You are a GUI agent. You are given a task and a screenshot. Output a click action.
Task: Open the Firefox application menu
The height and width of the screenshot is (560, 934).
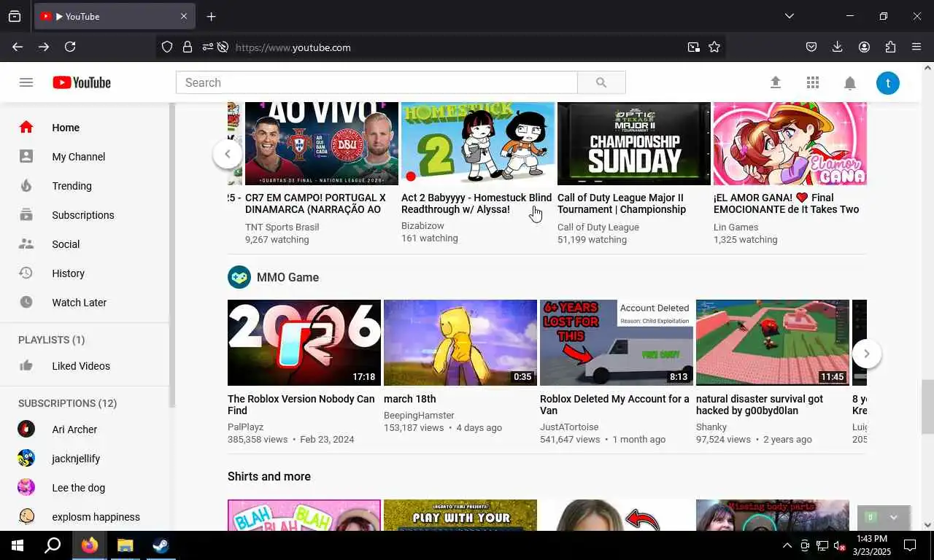[x=916, y=47]
